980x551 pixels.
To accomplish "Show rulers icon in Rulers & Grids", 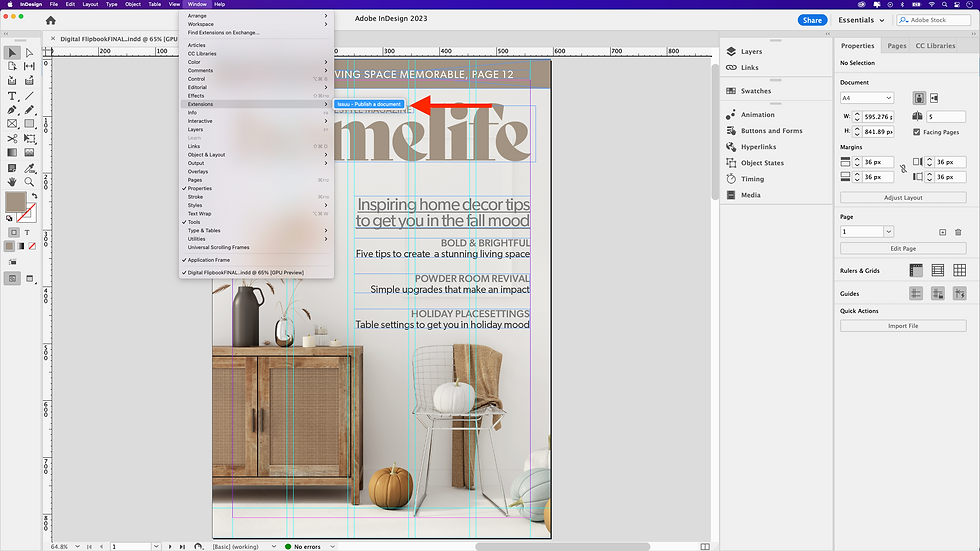I will click(x=916, y=271).
